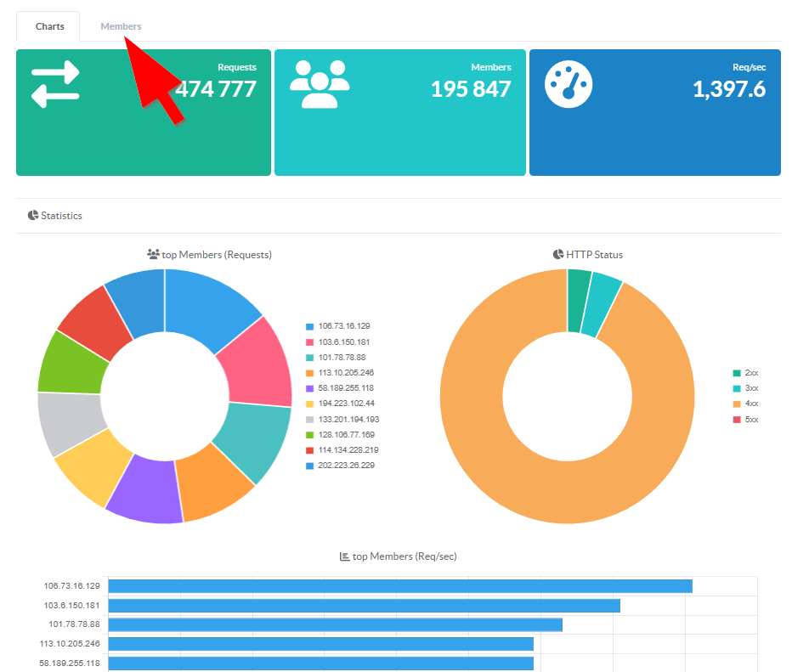
Task: Click the pie chart icon beside Statistics
Action: (33, 216)
